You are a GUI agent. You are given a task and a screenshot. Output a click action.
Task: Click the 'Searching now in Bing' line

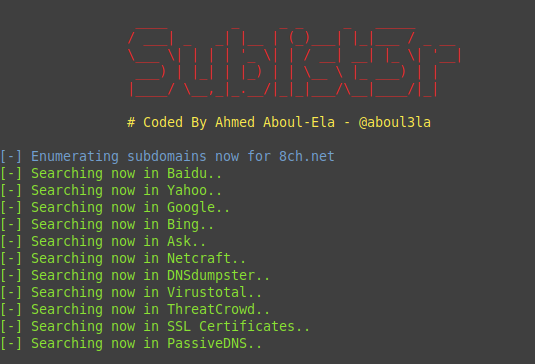pyautogui.click(x=107, y=224)
